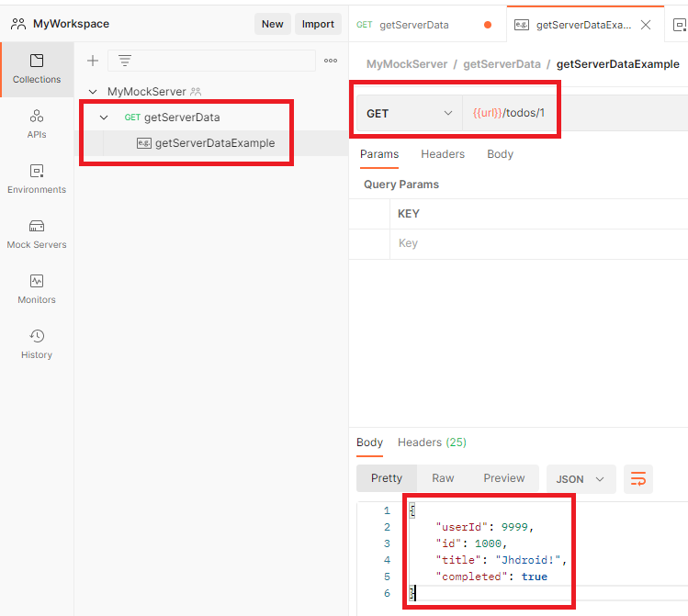Screen dimensions: 688x616
Task: Click the "id": 1000 line in the response
Action: 471,543
